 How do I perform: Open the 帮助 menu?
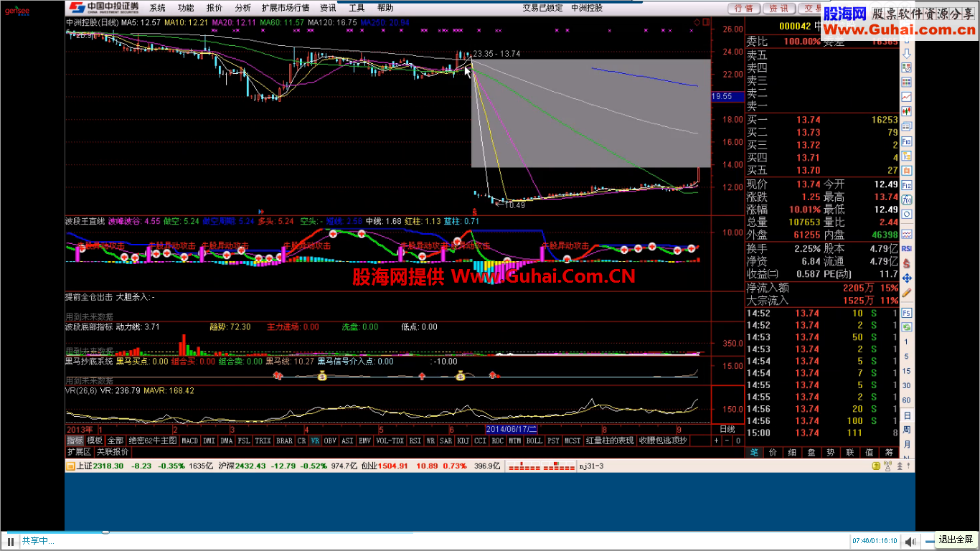(385, 8)
